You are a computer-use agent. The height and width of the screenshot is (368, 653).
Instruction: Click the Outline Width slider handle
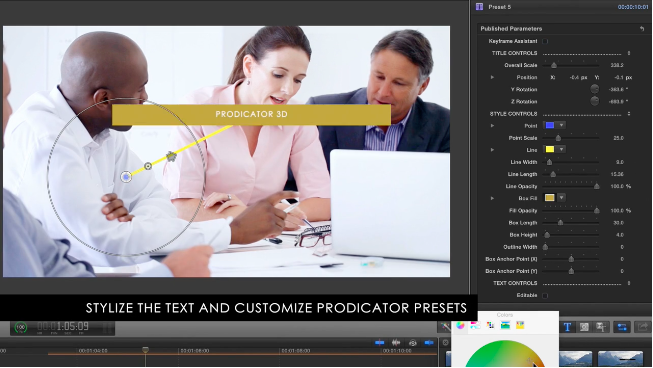(x=546, y=247)
